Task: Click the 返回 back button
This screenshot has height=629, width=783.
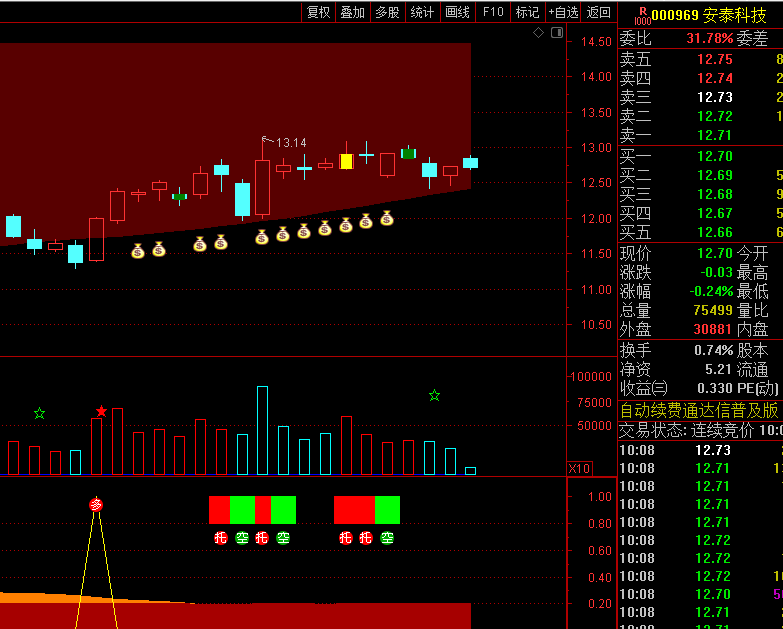Action: click(x=598, y=12)
